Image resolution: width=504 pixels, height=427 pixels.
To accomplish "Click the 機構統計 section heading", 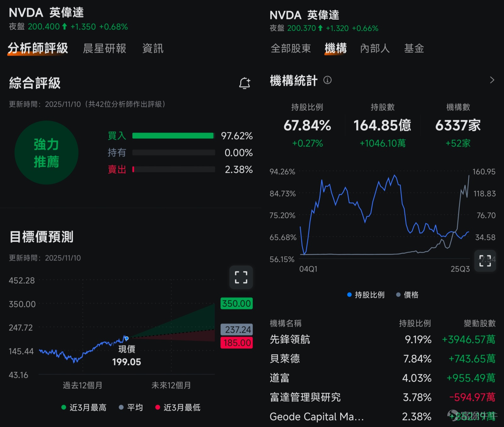I will pos(294,80).
